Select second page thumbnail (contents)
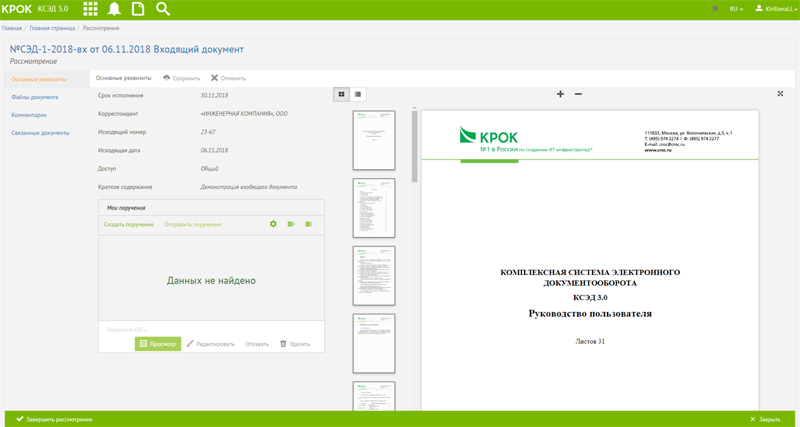The image size is (800, 427). click(x=374, y=208)
